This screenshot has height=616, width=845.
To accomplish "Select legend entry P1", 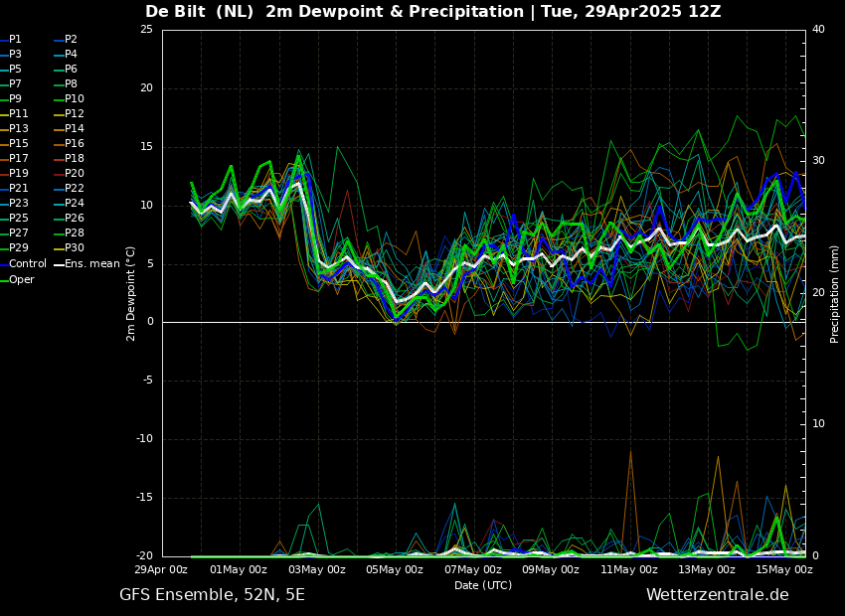I will point(11,40).
